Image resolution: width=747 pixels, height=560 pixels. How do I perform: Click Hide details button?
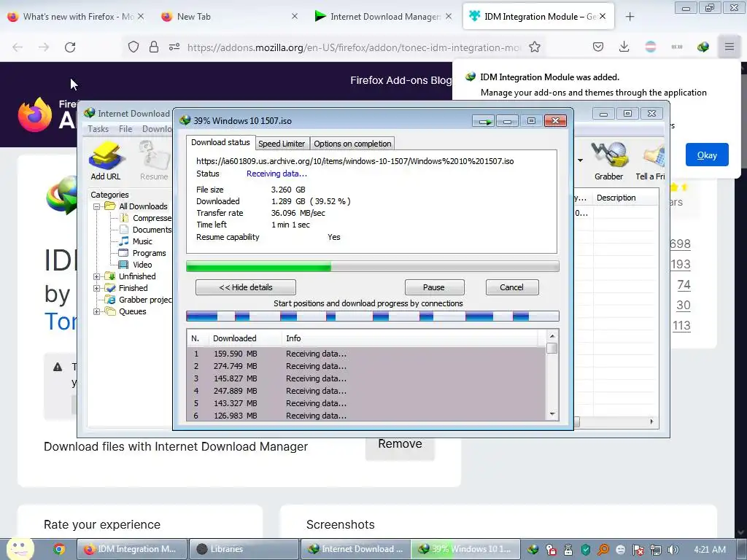tap(246, 287)
